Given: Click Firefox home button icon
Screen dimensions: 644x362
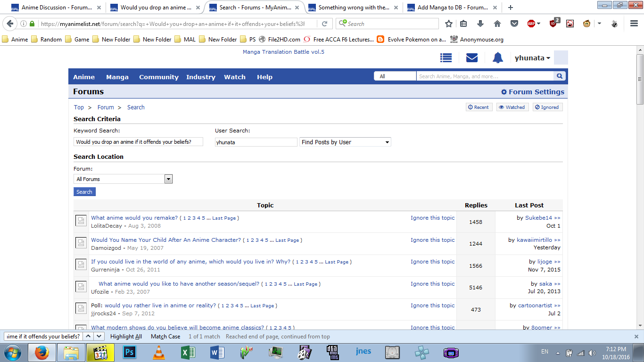Looking at the screenshot, I should pyautogui.click(x=497, y=24).
